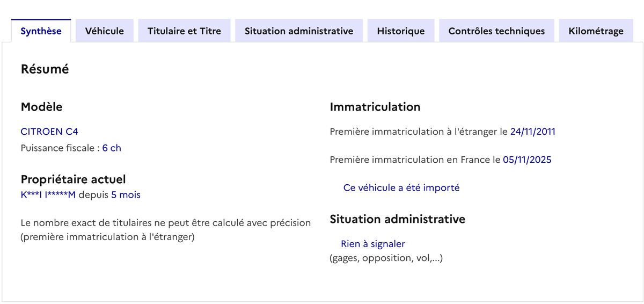The height and width of the screenshot is (304, 644).
Task: Click the Propriétaire actuel heading
Action: point(73,179)
